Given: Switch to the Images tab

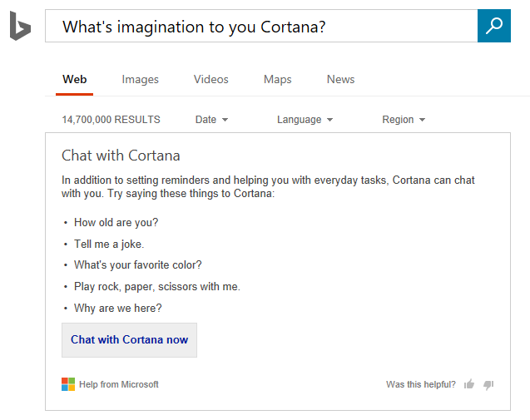Looking at the screenshot, I should [140, 80].
